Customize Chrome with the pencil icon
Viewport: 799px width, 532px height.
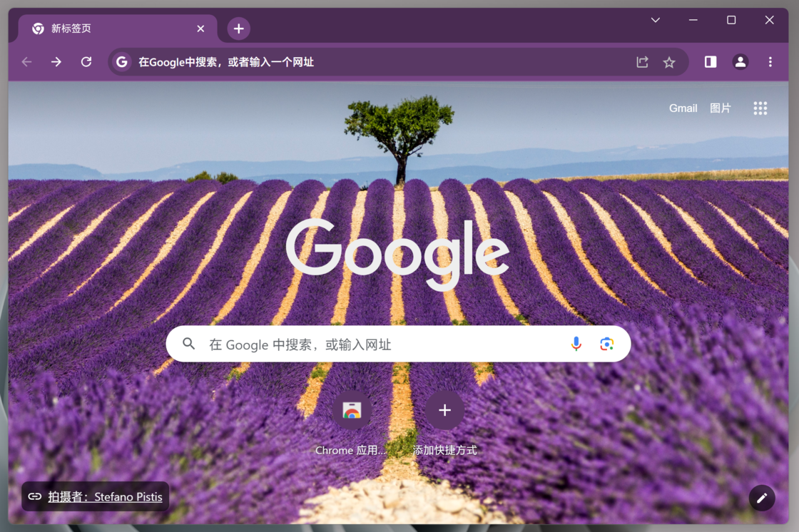(x=762, y=498)
